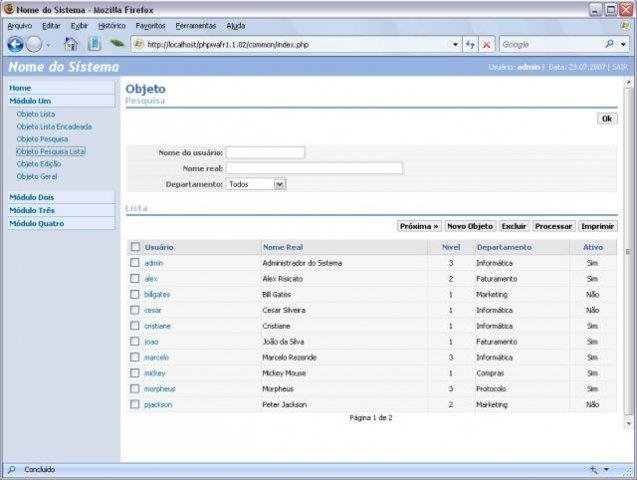The image size is (637, 480).
Task: Open Objeto Lista sidebar link
Action: tap(36, 114)
